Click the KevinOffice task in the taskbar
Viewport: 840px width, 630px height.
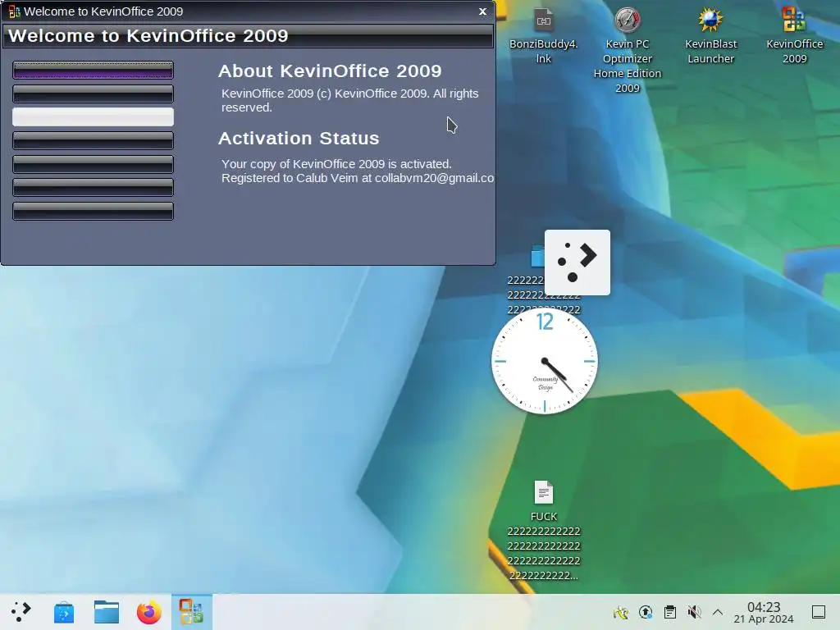coord(191,612)
